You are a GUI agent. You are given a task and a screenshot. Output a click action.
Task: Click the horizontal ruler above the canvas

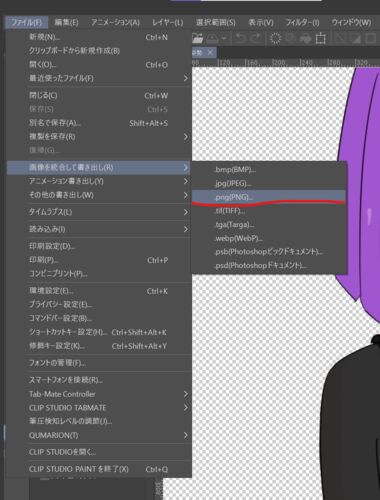pos(286,62)
